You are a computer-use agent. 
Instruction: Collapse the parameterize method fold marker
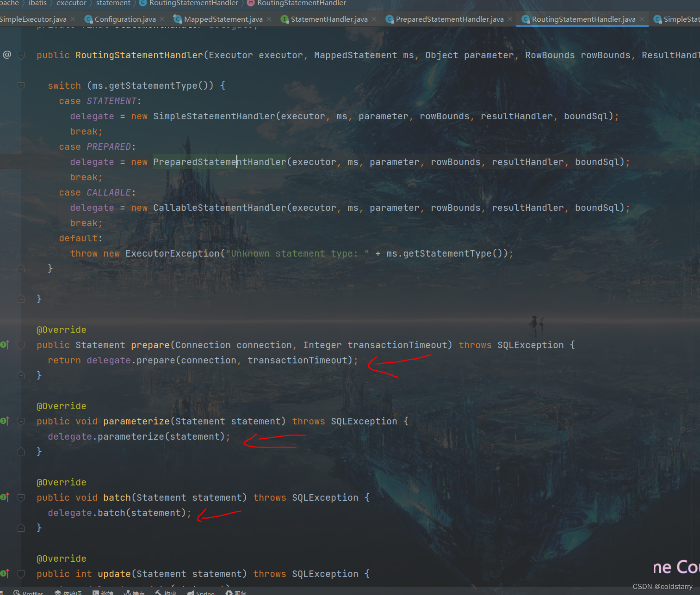click(21, 421)
